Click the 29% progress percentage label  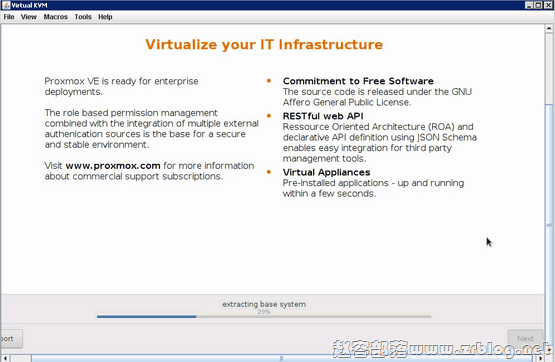[x=264, y=312]
